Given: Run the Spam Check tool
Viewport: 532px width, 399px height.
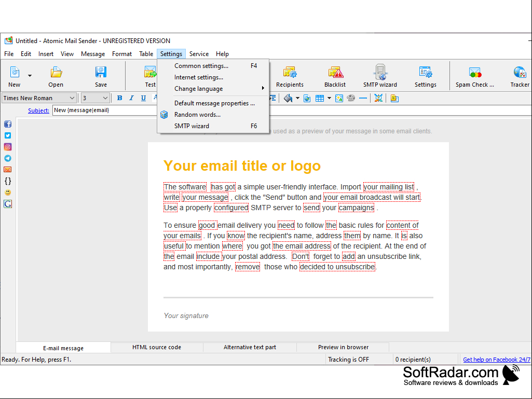Looking at the screenshot, I should [475, 76].
